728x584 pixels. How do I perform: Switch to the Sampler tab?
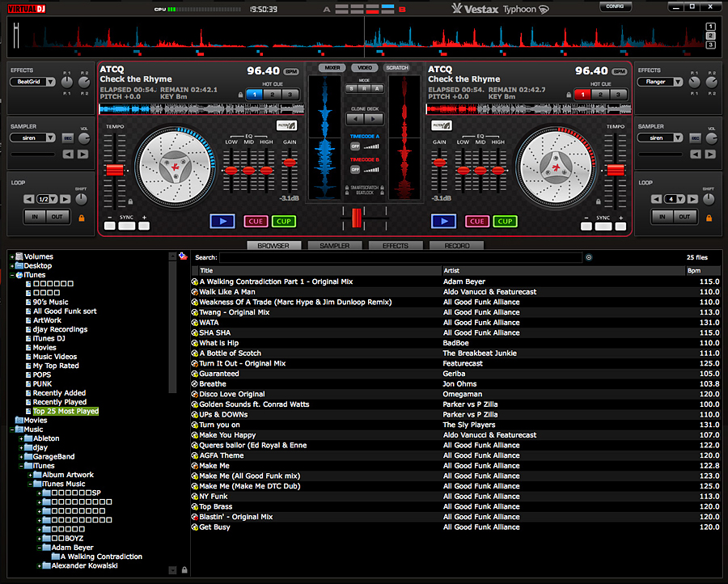[x=334, y=245]
